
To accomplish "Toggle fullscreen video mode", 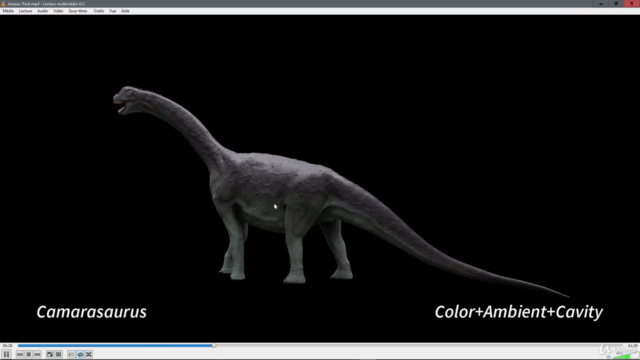I will click(50, 354).
